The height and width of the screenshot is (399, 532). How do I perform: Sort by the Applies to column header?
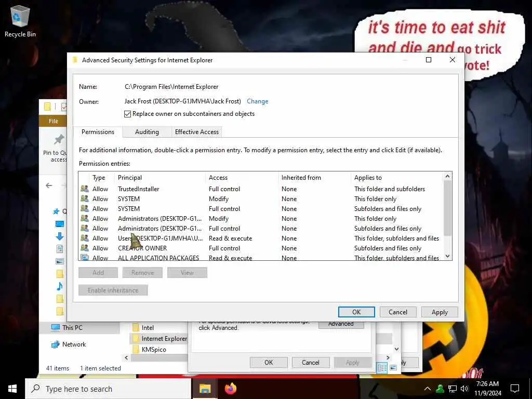click(x=396, y=178)
